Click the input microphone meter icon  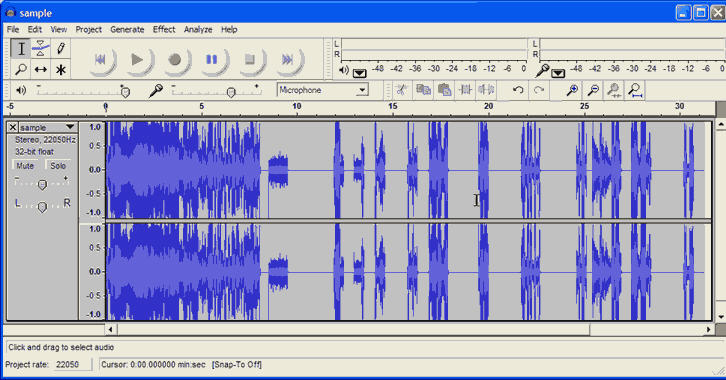click(x=542, y=70)
